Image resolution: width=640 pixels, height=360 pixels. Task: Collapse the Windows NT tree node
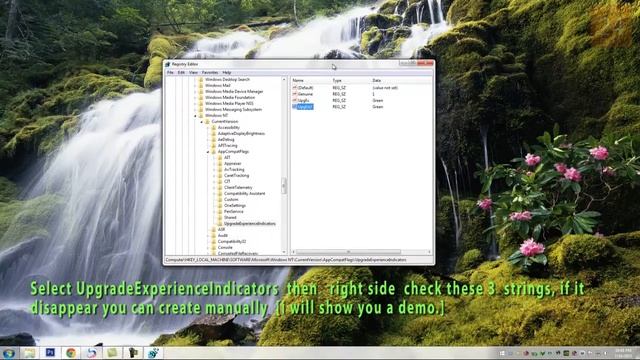(x=195, y=116)
